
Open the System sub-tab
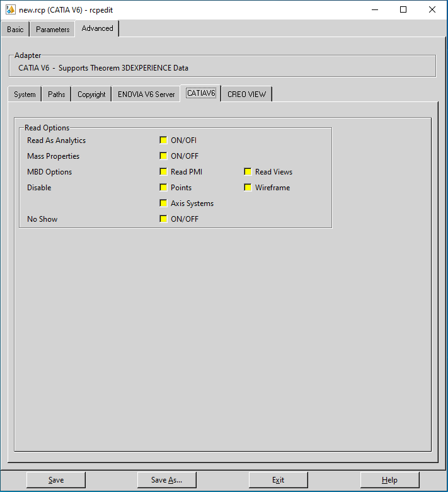click(25, 94)
